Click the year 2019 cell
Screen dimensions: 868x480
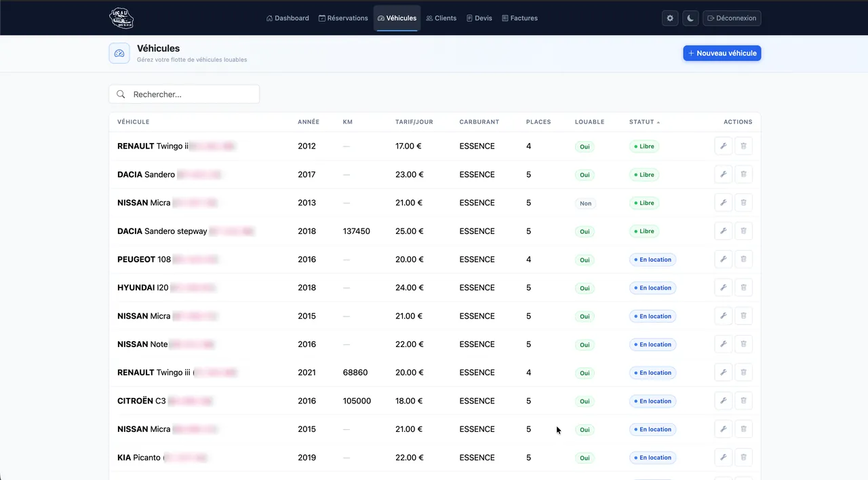pos(307,458)
